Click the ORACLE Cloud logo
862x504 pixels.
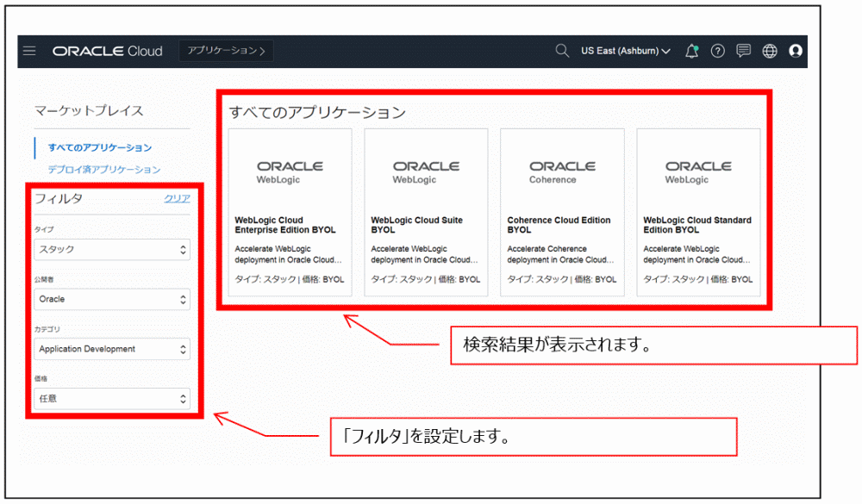click(x=108, y=51)
